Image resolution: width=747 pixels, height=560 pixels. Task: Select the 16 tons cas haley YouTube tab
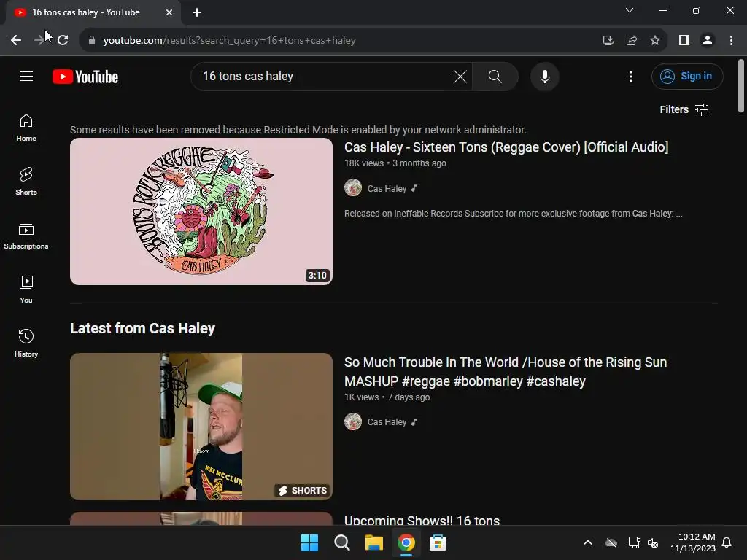click(x=93, y=12)
